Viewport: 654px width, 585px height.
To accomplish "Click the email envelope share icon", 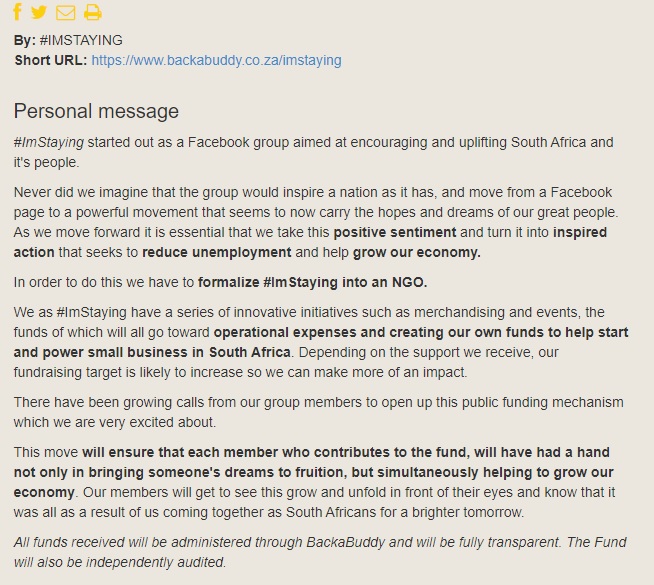I will (65, 13).
